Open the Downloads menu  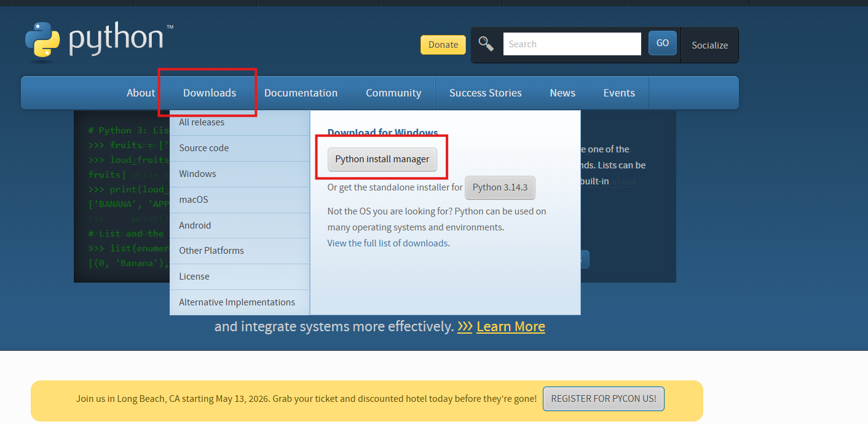[210, 93]
